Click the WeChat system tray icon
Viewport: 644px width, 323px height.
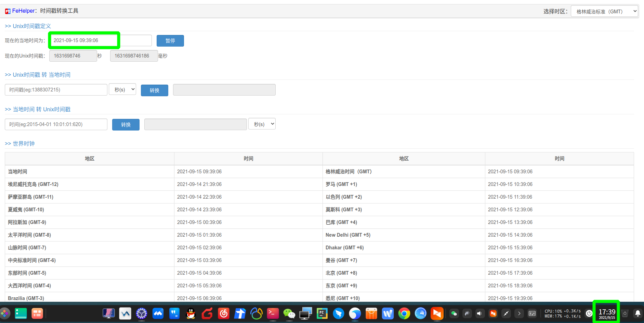[454, 313]
